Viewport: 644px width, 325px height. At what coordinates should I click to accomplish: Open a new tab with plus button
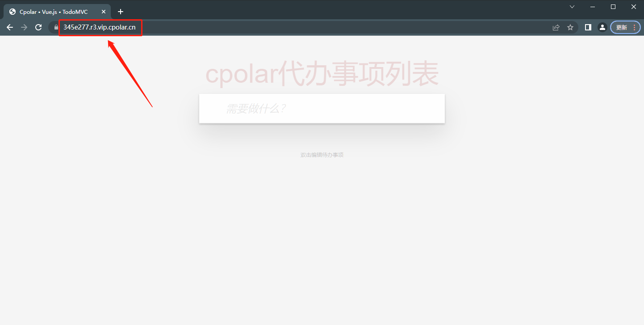pos(120,12)
